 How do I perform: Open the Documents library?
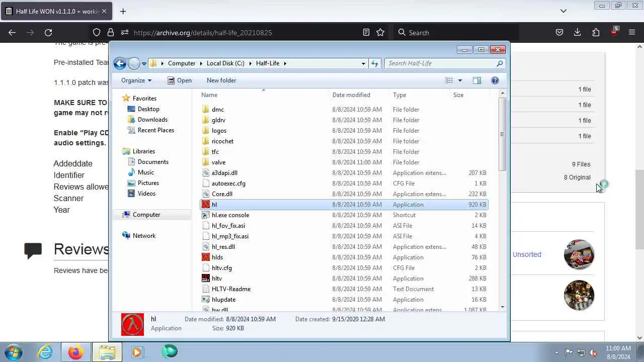coord(153,162)
